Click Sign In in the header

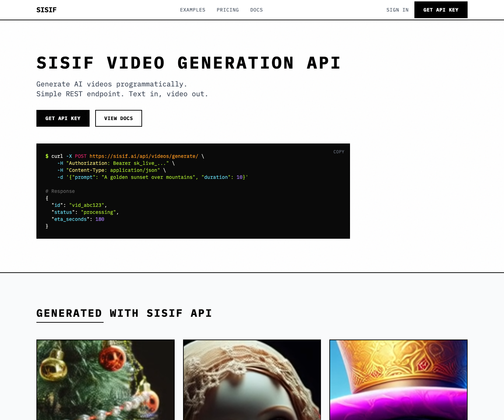397,10
